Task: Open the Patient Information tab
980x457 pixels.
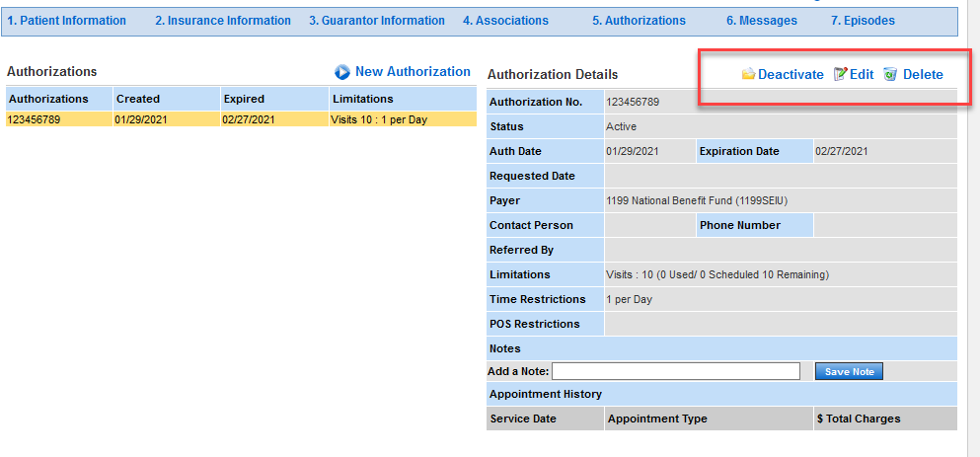Action: tap(67, 21)
